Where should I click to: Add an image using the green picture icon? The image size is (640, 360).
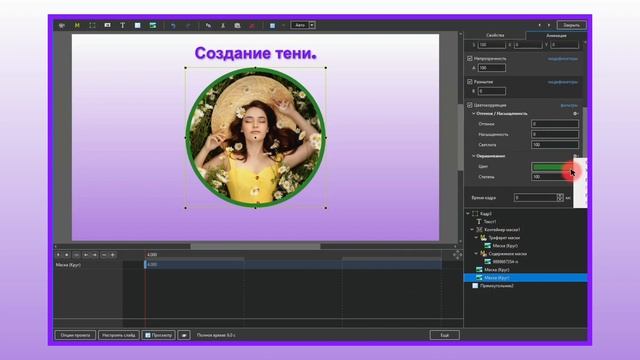coord(153,25)
